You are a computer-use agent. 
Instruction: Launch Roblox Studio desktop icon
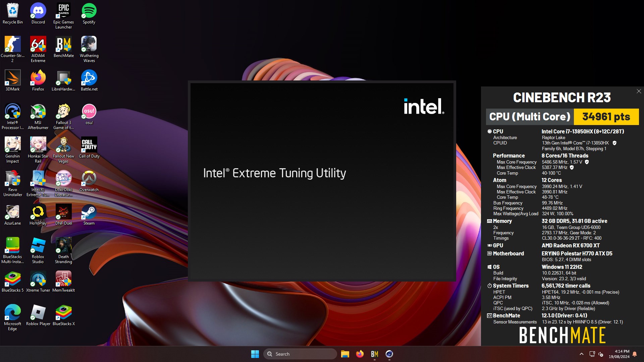[38, 251]
